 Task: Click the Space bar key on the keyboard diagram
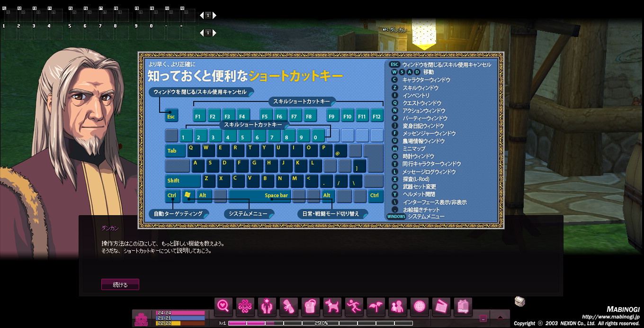pos(259,195)
